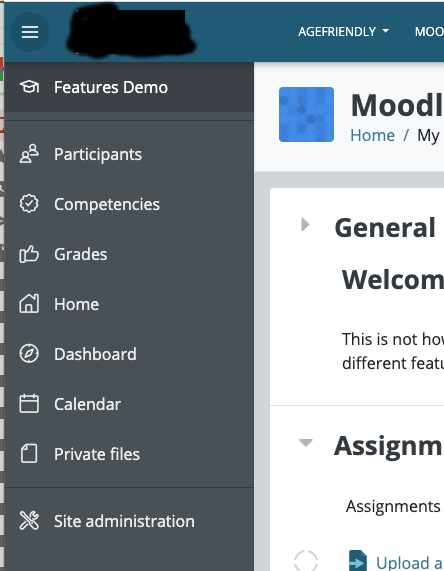444x571 pixels.
Task: Click the Competencies badge check icon
Action: coord(29,204)
